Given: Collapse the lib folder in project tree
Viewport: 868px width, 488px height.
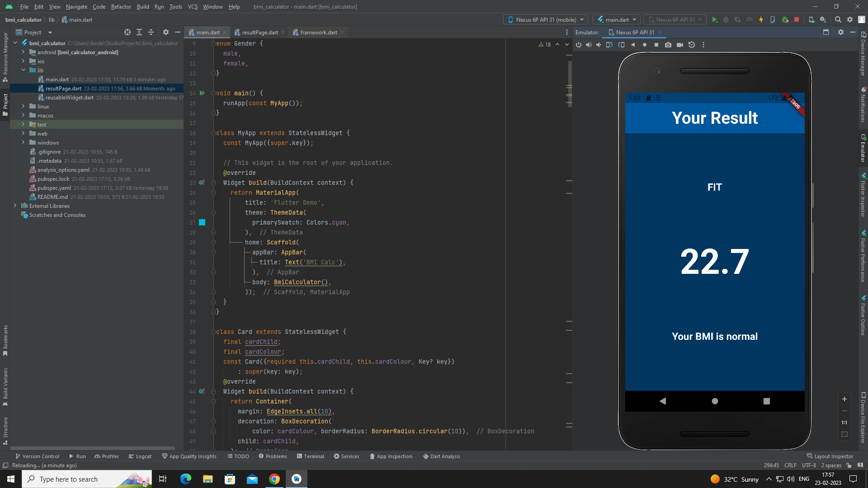Looking at the screenshot, I should 23,70.
